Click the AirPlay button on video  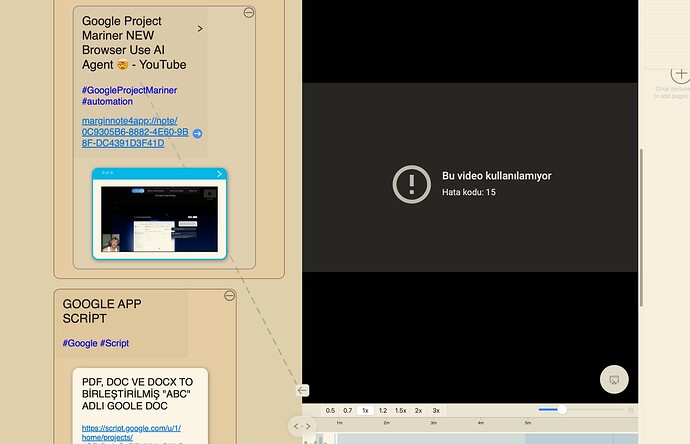tap(615, 380)
